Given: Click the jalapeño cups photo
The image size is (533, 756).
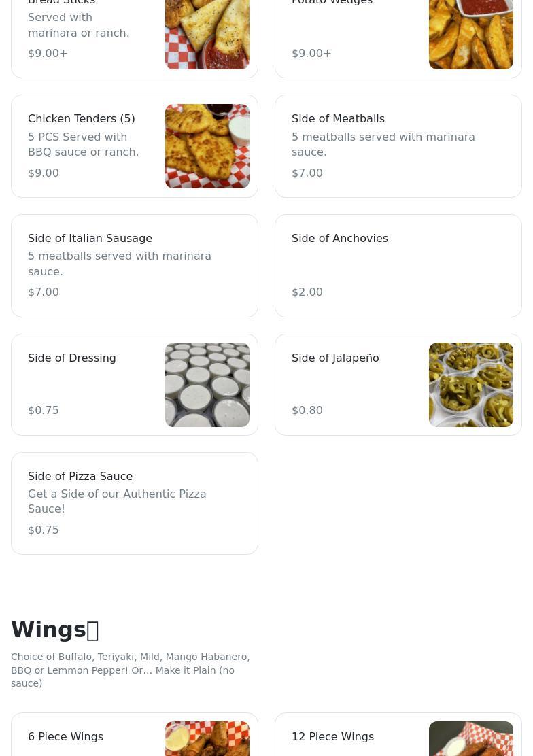Looking at the screenshot, I should tap(471, 385).
